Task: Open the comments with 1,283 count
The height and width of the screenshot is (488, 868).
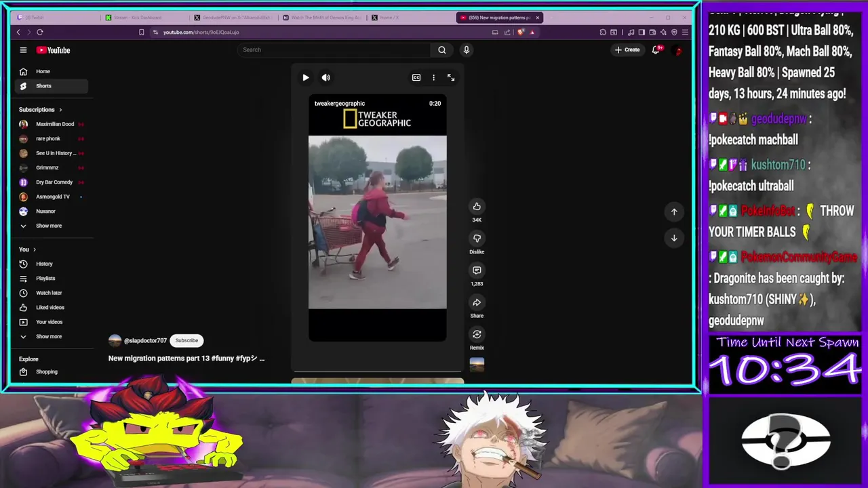Action: [477, 270]
